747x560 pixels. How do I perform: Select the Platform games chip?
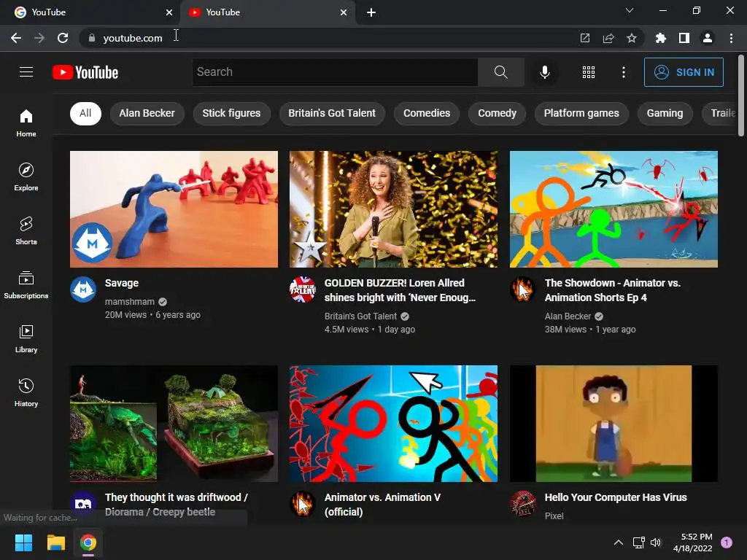point(581,113)
